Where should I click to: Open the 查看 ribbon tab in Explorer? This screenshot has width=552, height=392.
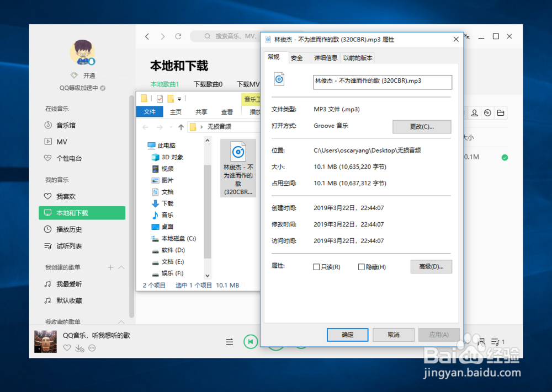click(227, 112)
